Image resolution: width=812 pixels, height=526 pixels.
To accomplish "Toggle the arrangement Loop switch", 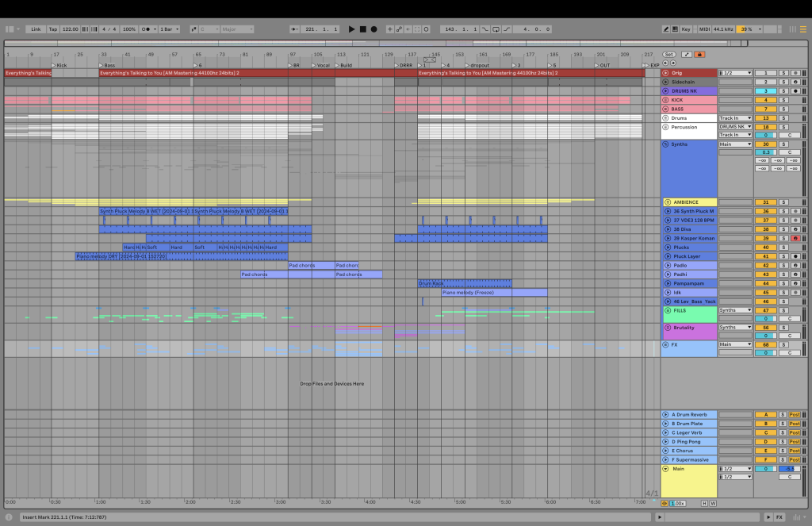I will (x=496, y=29).
